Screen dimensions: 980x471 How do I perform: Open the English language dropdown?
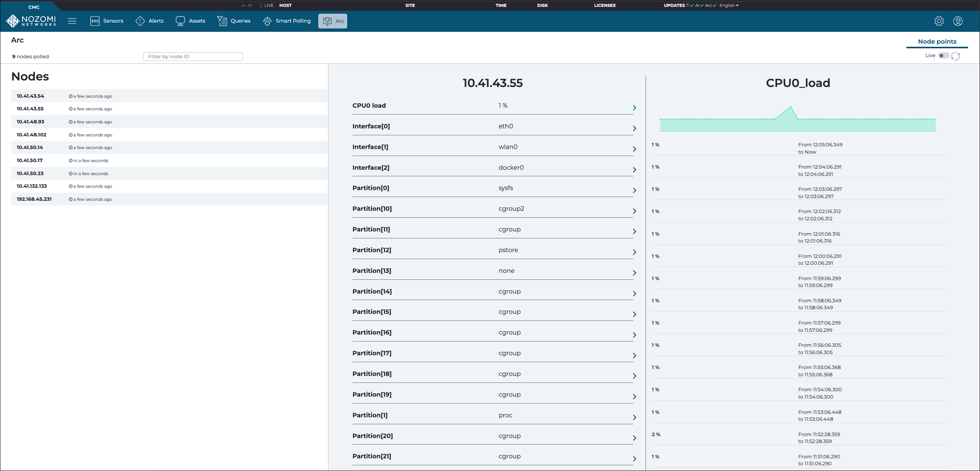(x=729, y=5)
